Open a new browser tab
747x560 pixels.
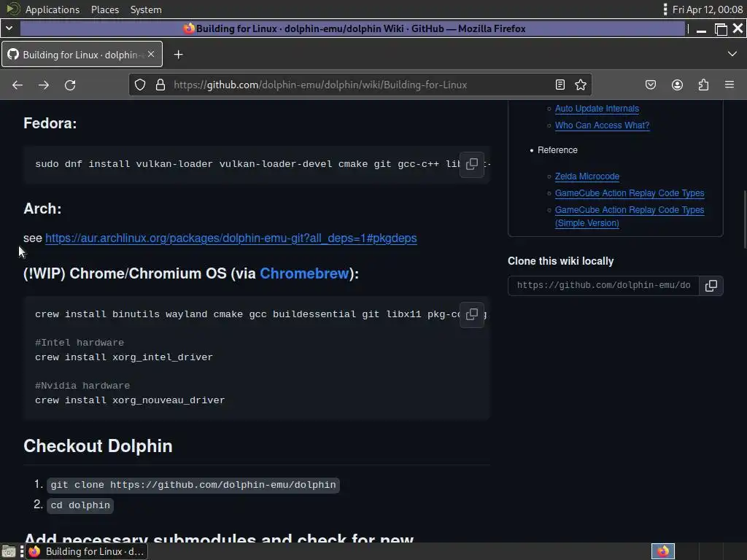pos(178,55)
